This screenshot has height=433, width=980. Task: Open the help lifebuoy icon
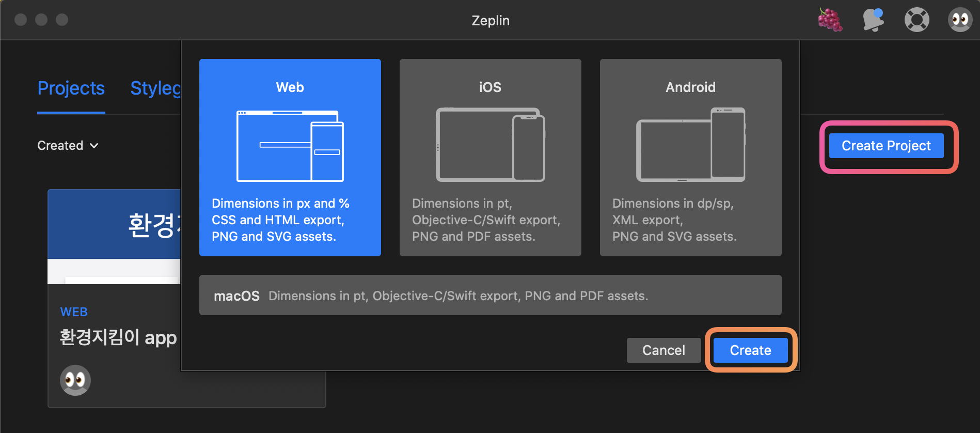point(917,20)
